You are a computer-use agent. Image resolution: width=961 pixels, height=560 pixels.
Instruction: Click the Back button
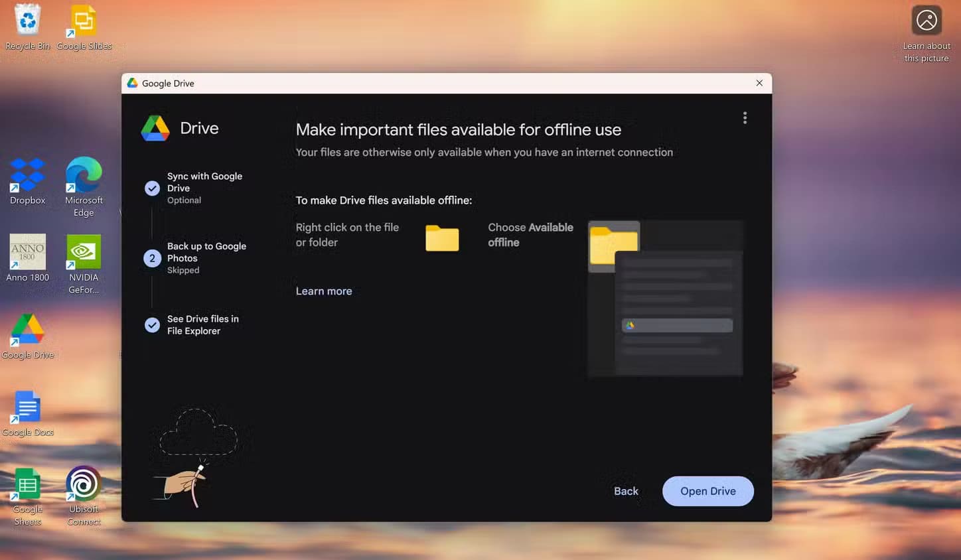pyautogui.click(x=626, y=491)
